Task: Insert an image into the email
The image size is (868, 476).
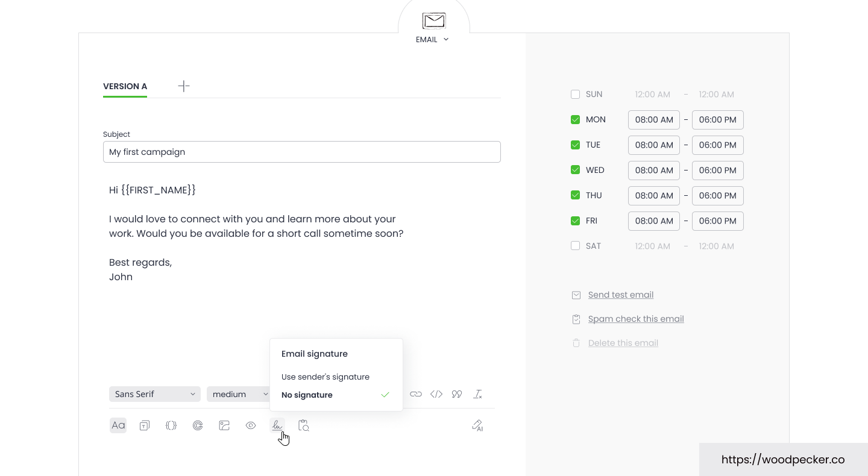Action: [x=224, y=425]
